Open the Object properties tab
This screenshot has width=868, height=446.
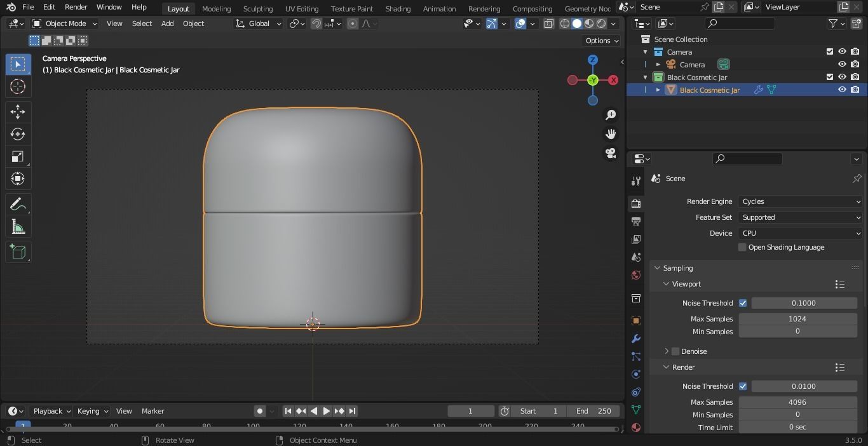(x=636, y=321)
